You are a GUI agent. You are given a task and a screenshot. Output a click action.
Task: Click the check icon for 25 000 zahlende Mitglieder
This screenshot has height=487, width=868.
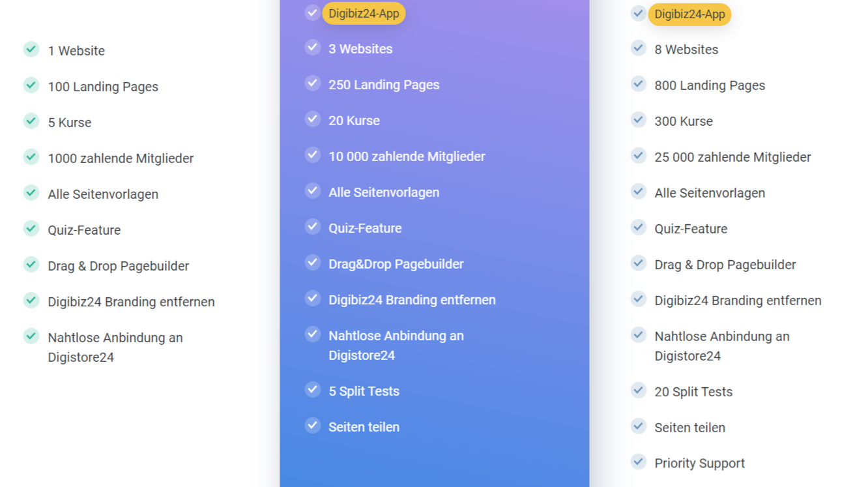click(x=639, y=155)
